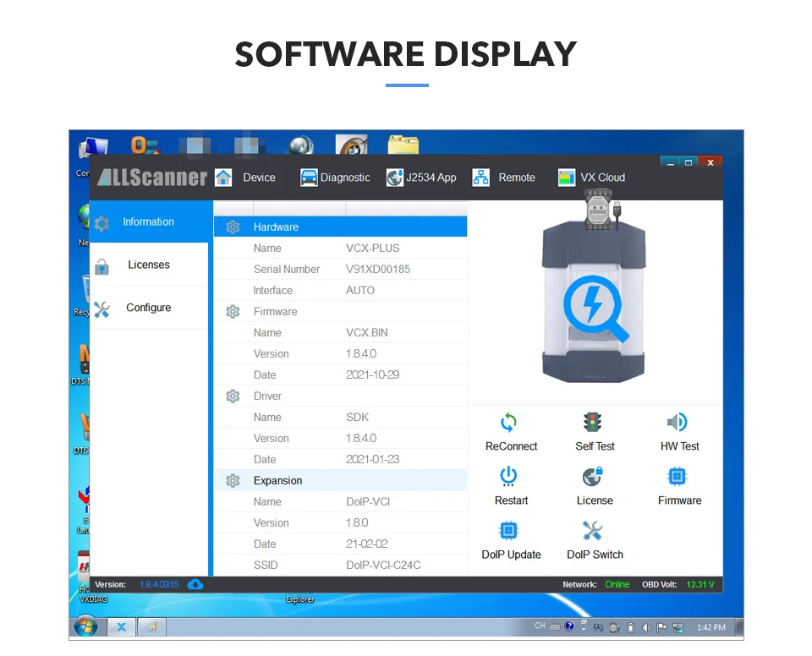
Task: Open the J2534 App globe icon
Action: tap(395, 178)
